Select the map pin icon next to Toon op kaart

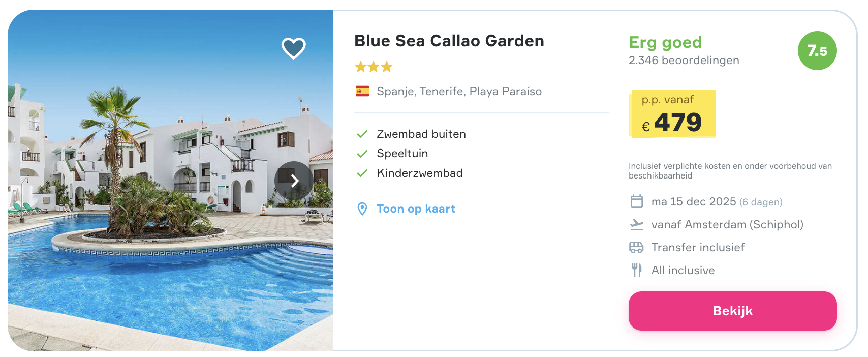coord(362,208)
